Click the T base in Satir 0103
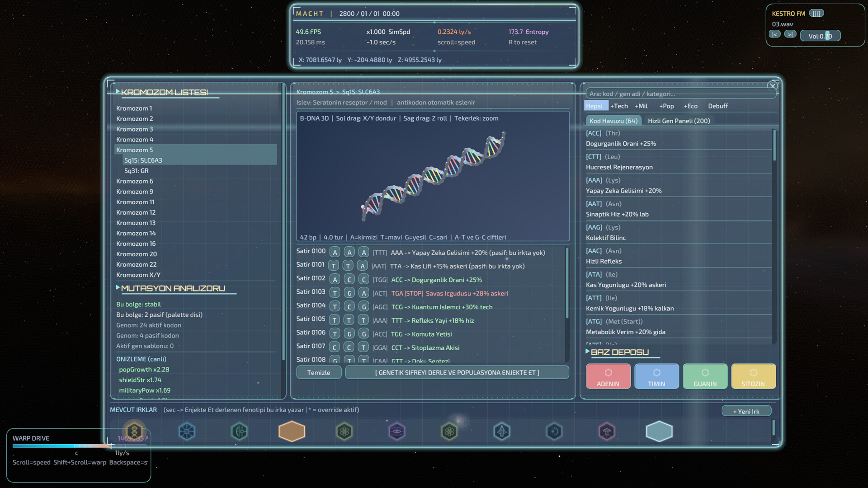This screenshot has width=868, height=488. coord(335,293)
